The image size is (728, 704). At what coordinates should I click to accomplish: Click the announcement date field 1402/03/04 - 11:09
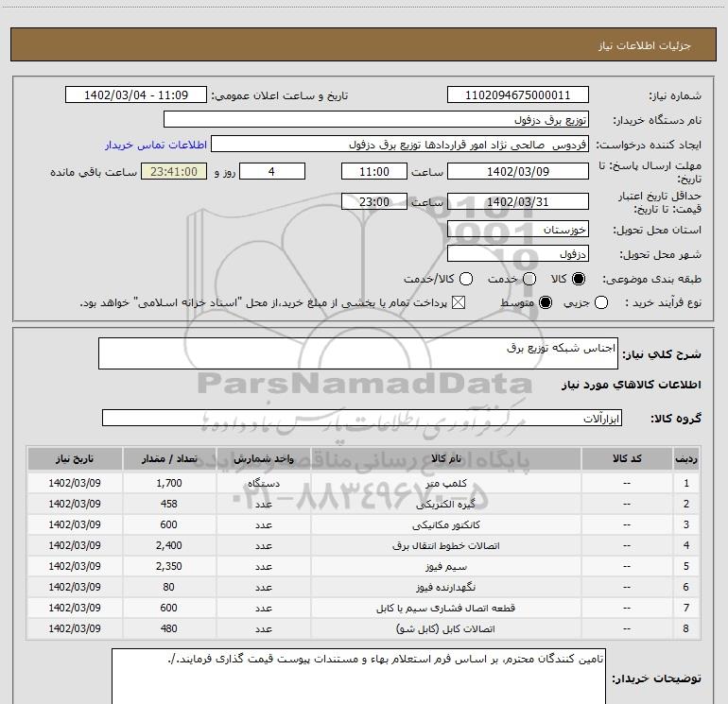(136, 95)
